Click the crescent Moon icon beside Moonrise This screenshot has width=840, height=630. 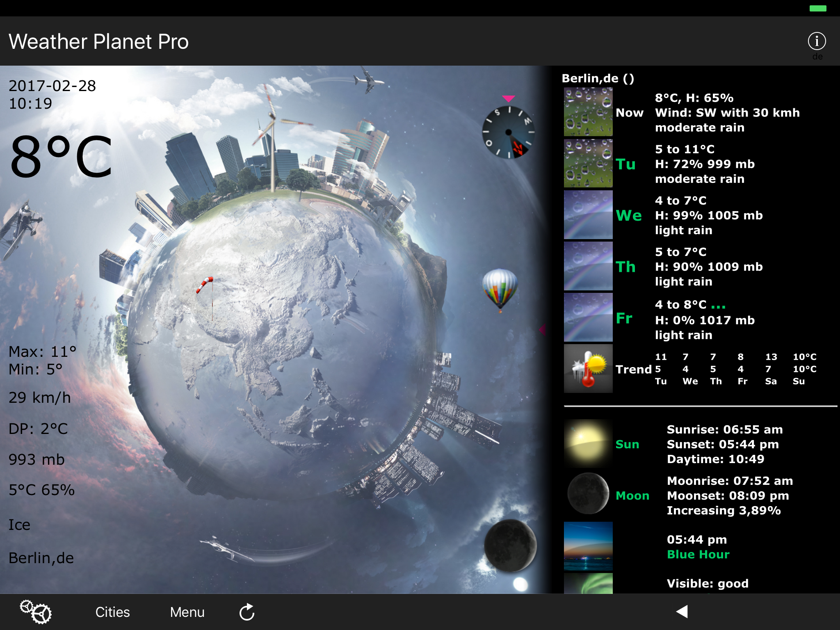click(588, 493)
